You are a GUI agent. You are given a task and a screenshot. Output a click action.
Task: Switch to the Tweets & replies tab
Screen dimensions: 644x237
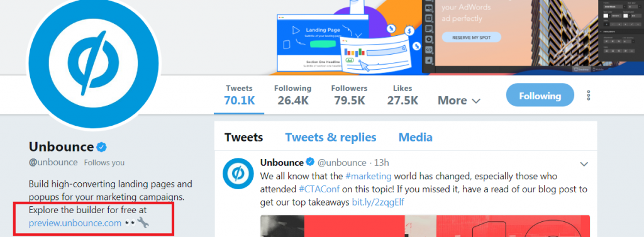pyautogui.click(x=331, y=137)
